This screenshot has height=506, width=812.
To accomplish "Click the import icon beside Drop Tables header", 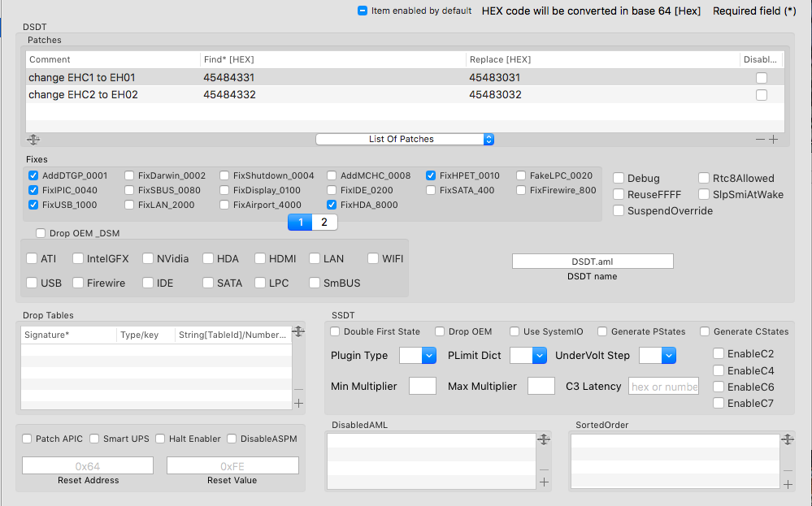I will tap(298, 331).
